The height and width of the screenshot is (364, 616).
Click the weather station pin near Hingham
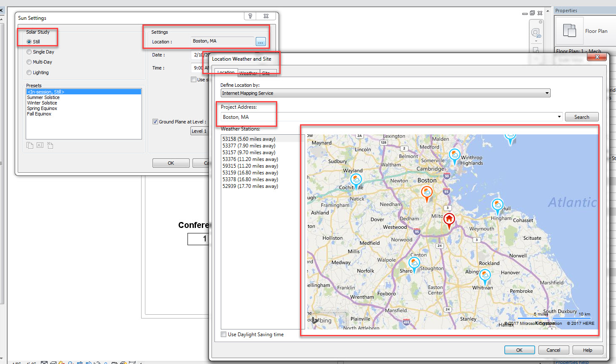click(x=498, y=205)
